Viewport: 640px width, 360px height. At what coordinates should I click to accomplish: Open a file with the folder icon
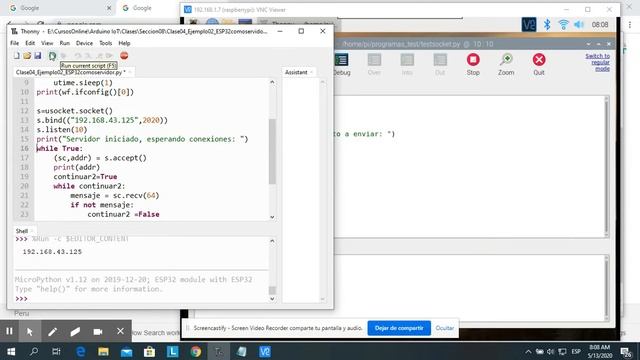[27, 56]
